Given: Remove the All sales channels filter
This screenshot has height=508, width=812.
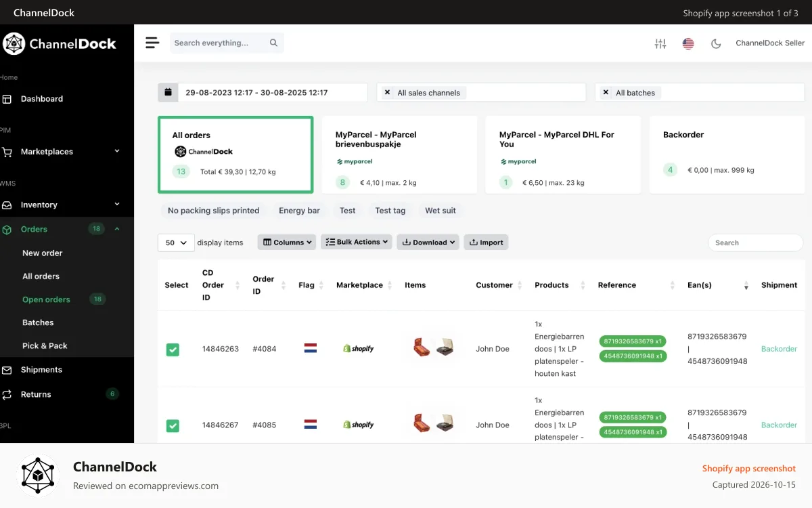Looking at the screenshot, I should pos(387,92).
